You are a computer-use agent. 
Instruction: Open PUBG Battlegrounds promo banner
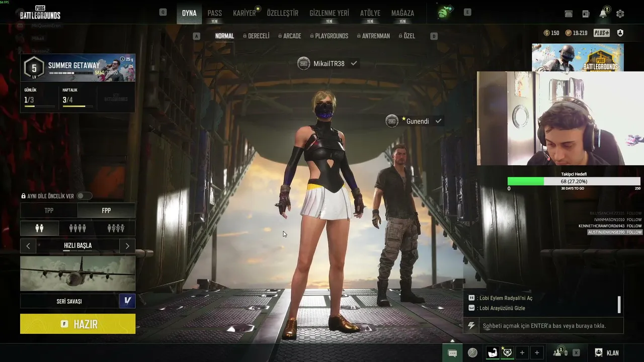pyautogui.click(x=578, y=57)
